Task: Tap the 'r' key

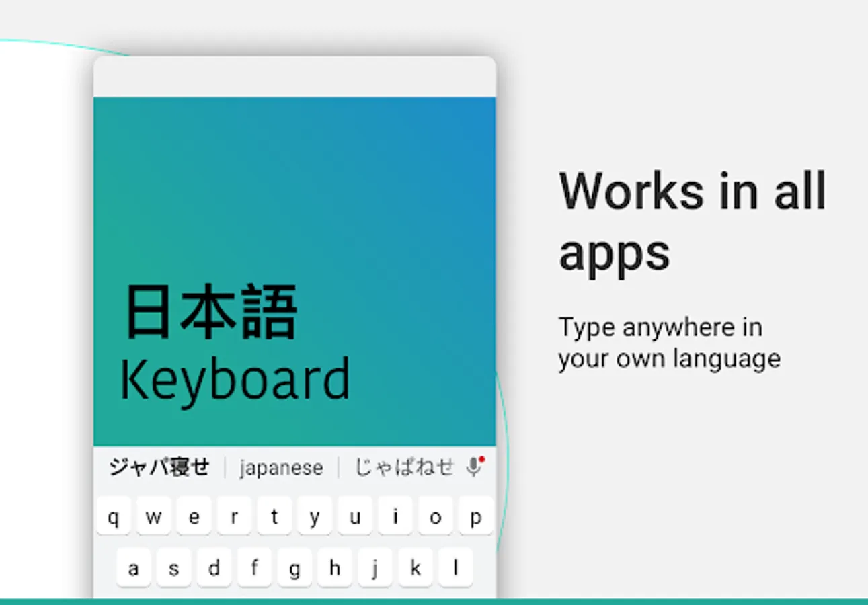Action: pos(235,516)
